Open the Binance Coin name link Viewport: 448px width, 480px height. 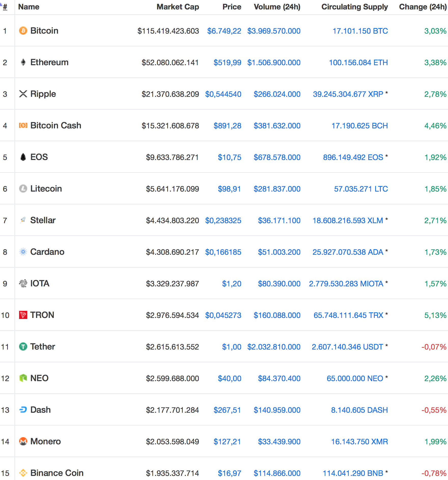click(x=57, y=473)
